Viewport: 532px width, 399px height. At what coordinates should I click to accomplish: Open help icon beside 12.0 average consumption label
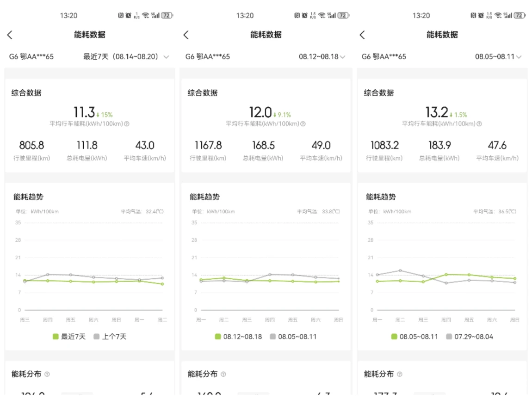(x=303, y=124)
